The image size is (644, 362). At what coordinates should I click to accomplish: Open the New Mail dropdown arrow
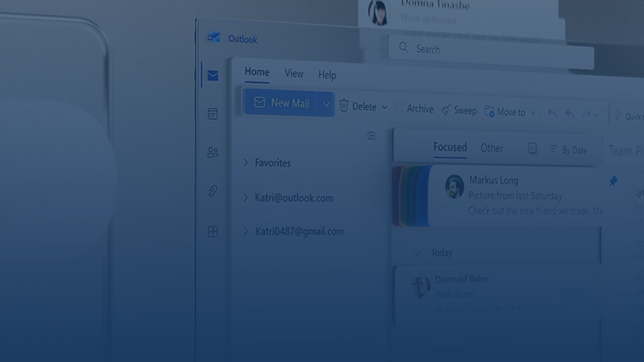326,105
